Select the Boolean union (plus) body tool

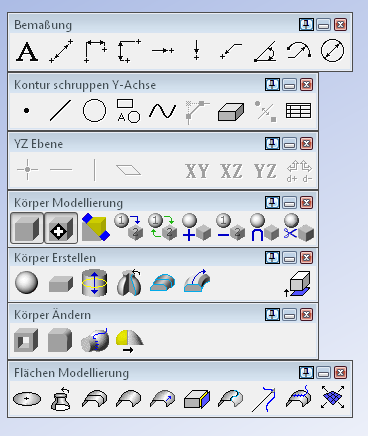[x=197, y=227]
